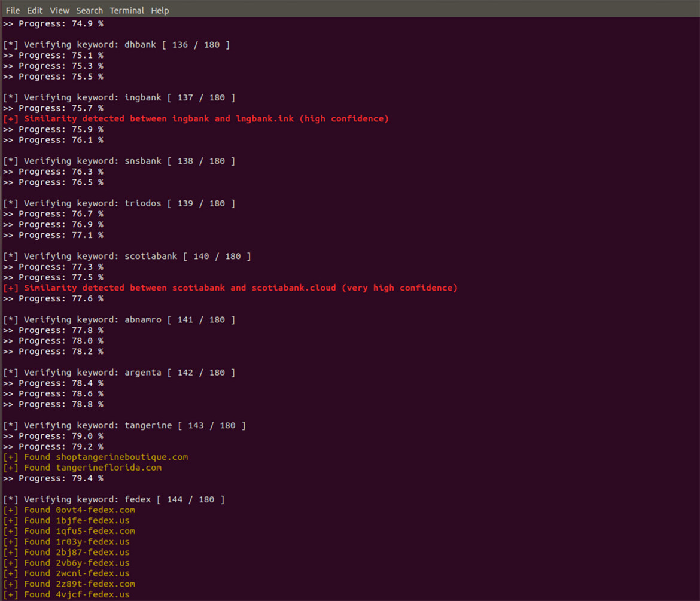
Task: Open the View menu
Action: (x=59, y=10)
